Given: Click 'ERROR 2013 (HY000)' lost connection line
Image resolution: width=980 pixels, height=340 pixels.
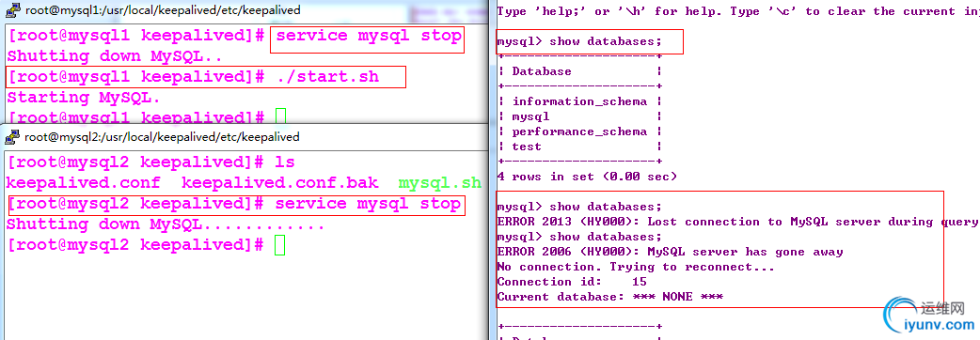Looking at the screenshot, I should (x=737, y=222).
